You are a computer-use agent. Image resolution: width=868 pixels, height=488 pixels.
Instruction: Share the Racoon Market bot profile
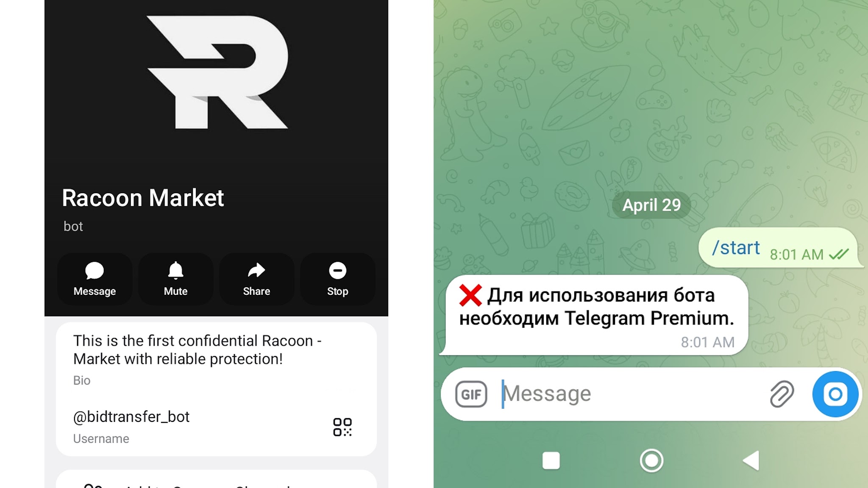pyautogui.click(x=256, y=279)
